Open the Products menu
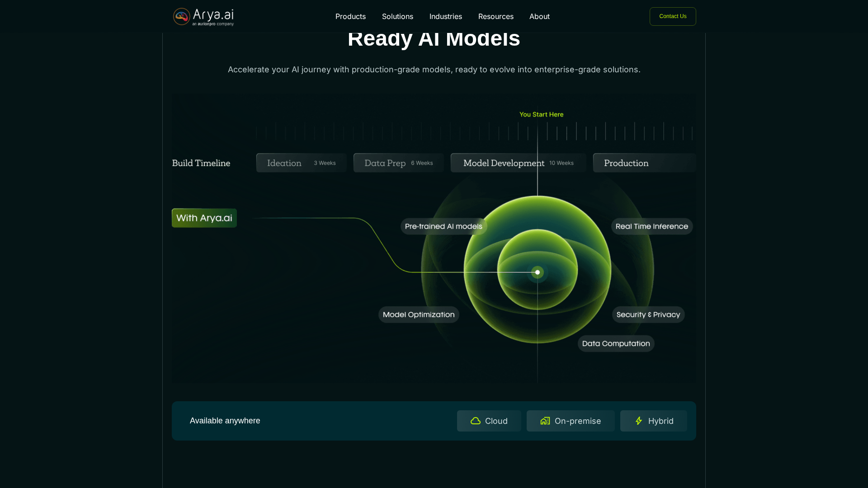This screenshot has height=488, width=868. click(x=350, y=16)
